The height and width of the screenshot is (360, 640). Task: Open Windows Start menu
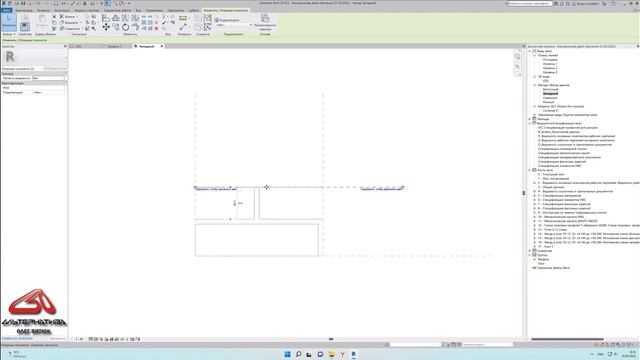pos(287,354)
